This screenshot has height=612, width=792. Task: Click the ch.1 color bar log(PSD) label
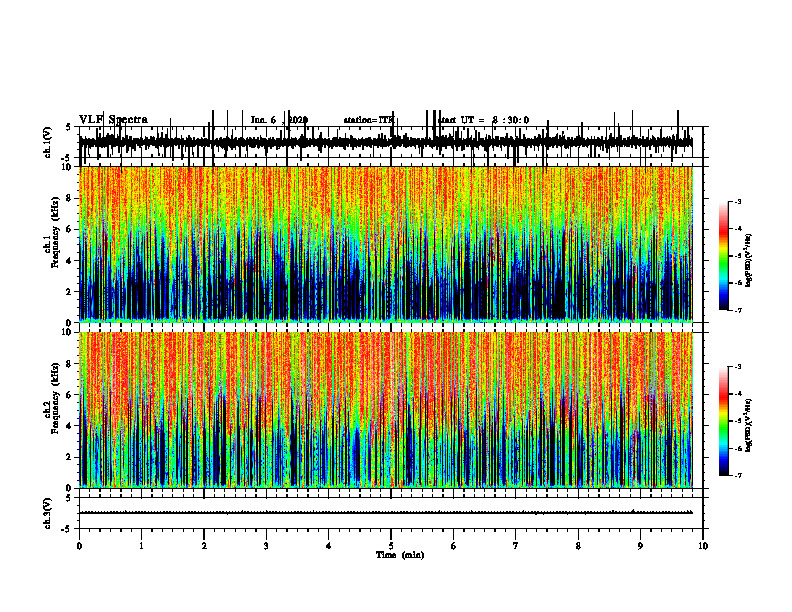click(x=749, y=261)
